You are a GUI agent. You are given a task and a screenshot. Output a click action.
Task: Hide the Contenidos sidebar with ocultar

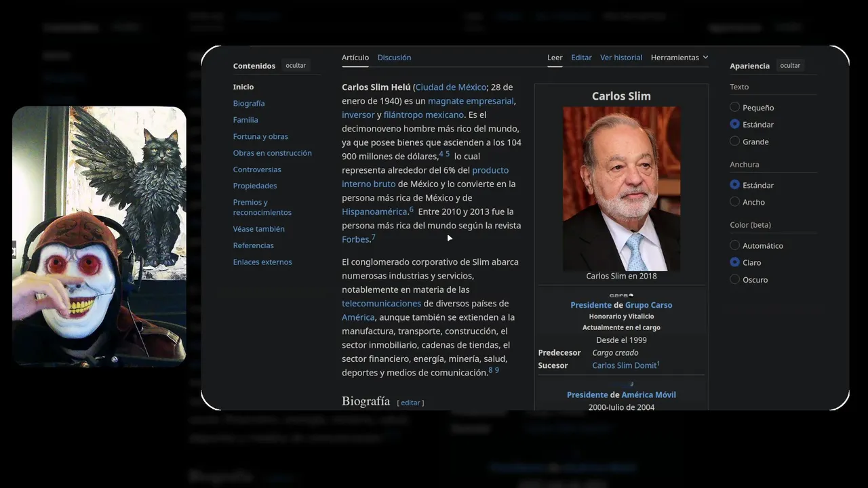tap(296, 66)
